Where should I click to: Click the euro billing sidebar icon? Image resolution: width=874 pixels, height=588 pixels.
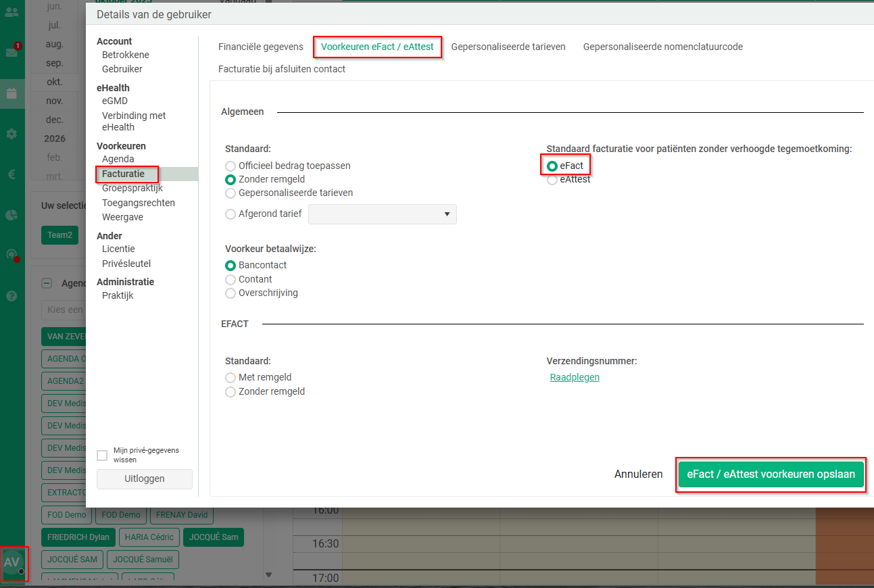(x=11, y=174)
